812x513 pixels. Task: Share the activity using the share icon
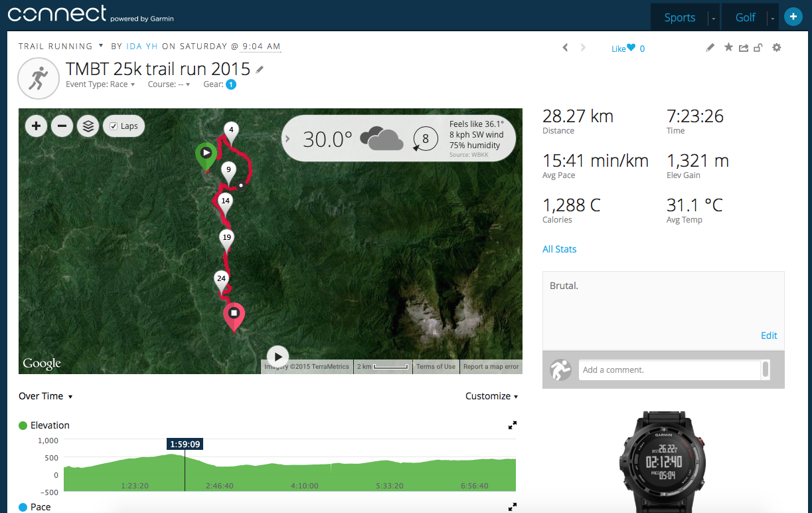tap(743, 48)
